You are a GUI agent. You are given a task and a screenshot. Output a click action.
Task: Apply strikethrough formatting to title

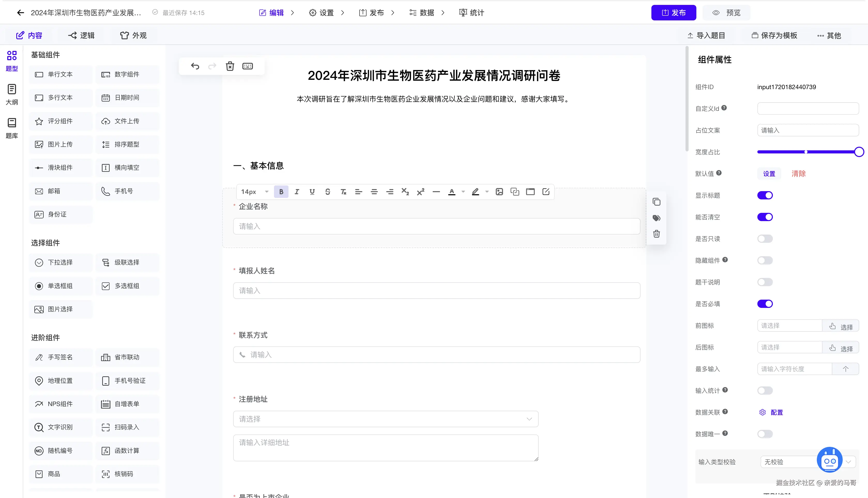[328, 192]
